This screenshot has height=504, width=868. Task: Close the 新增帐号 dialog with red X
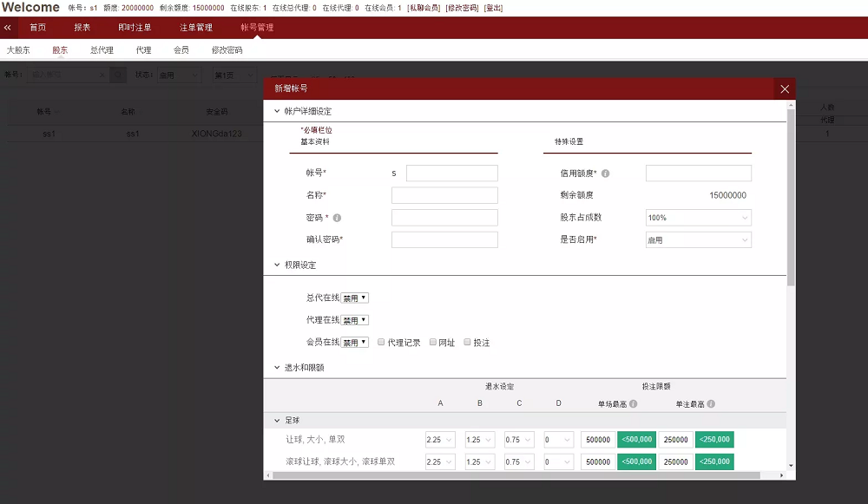[x=785, y=88]
